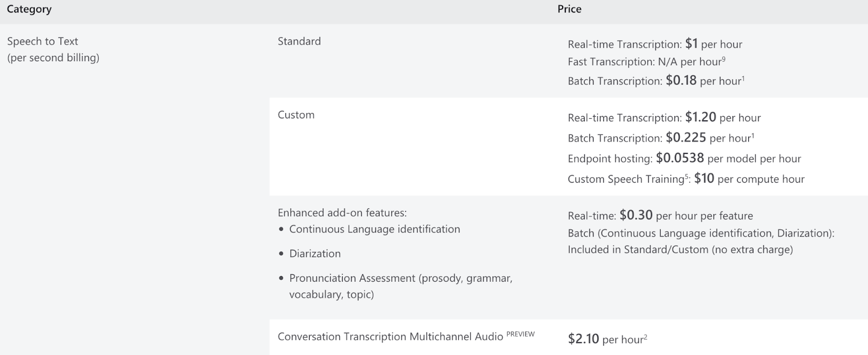Click the Category column header
The height and width of the screenshot is (355, 868).
[x=29, y=9]
